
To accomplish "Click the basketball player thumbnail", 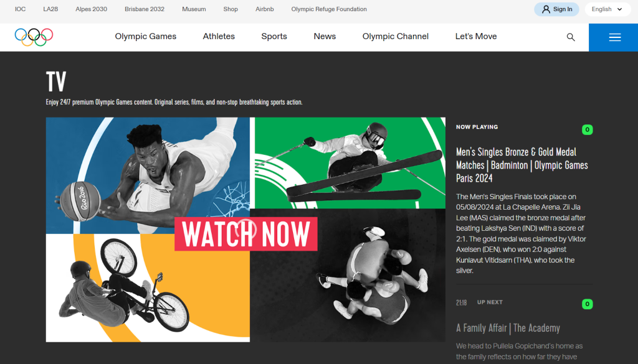I will click(148, 175).
